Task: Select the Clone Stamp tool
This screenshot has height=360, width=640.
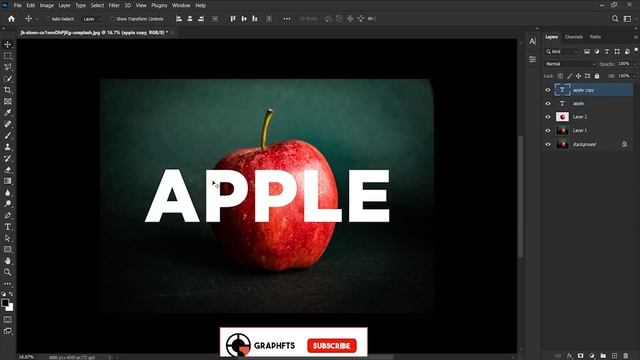Action: pos(7,147)
